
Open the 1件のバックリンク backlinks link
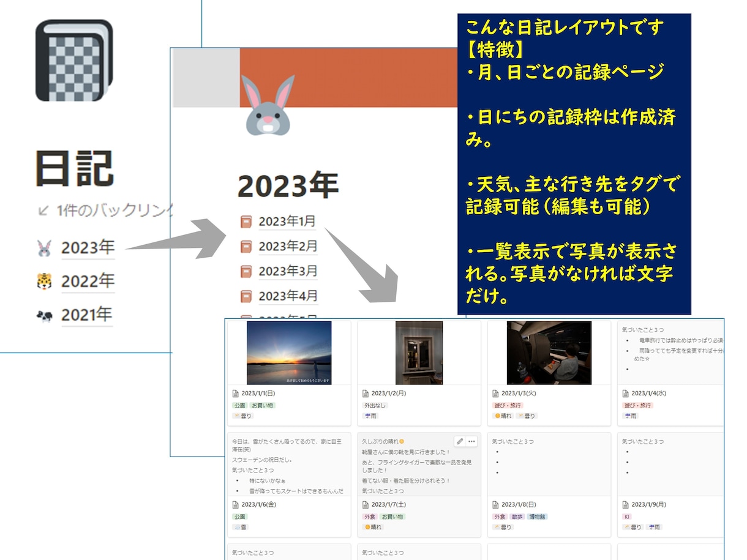[105, 211]
